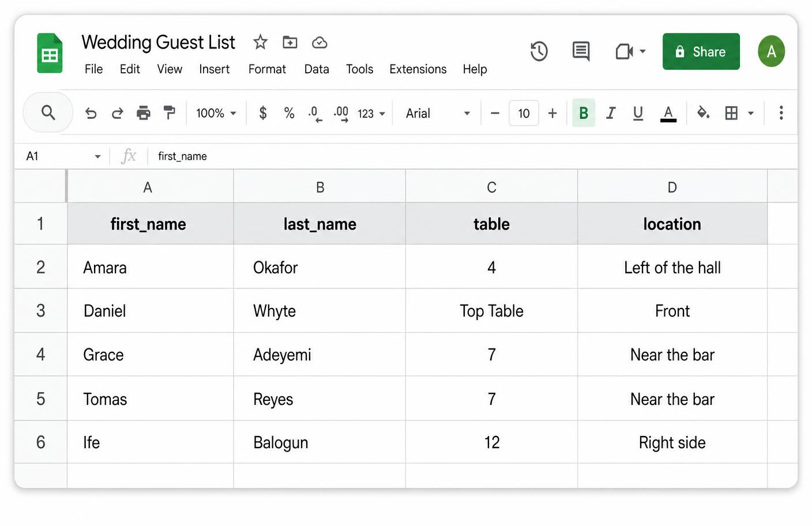Open the account avatar A

(771, 51)
